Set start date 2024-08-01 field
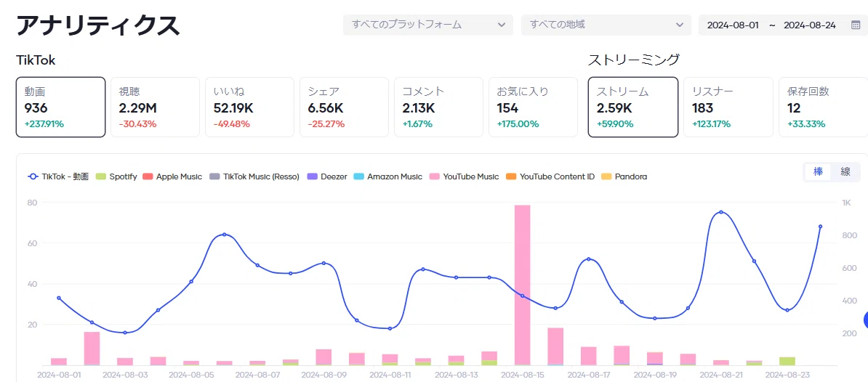Viewport: 868px width, 382px height. coord(733,25)
